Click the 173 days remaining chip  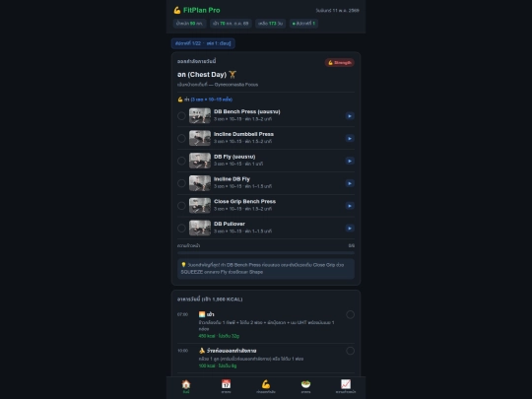270,24
